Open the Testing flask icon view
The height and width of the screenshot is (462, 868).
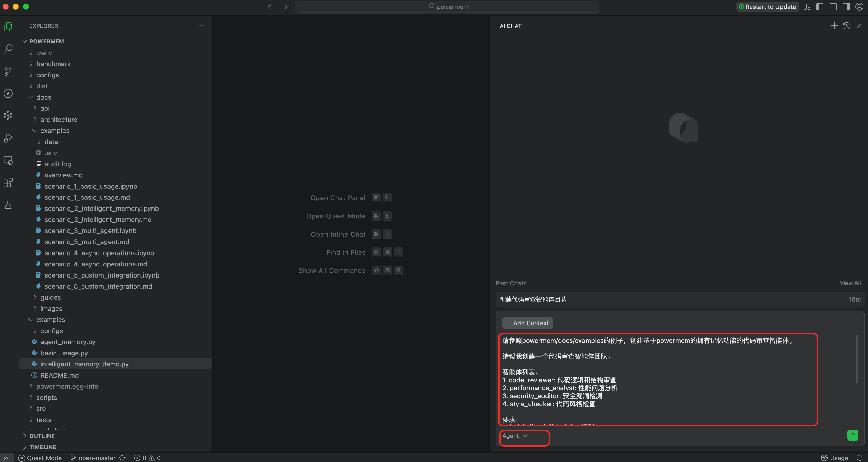tap(8, 205)
